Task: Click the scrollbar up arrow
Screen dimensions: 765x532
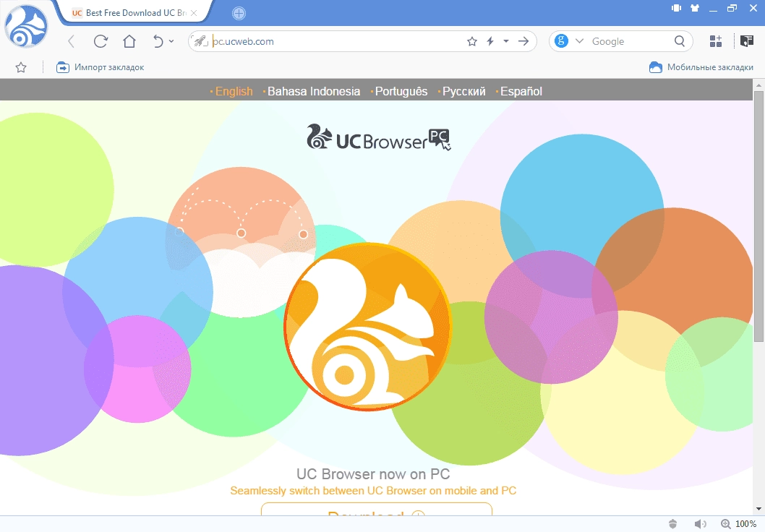Action: (x=758, y=85)
